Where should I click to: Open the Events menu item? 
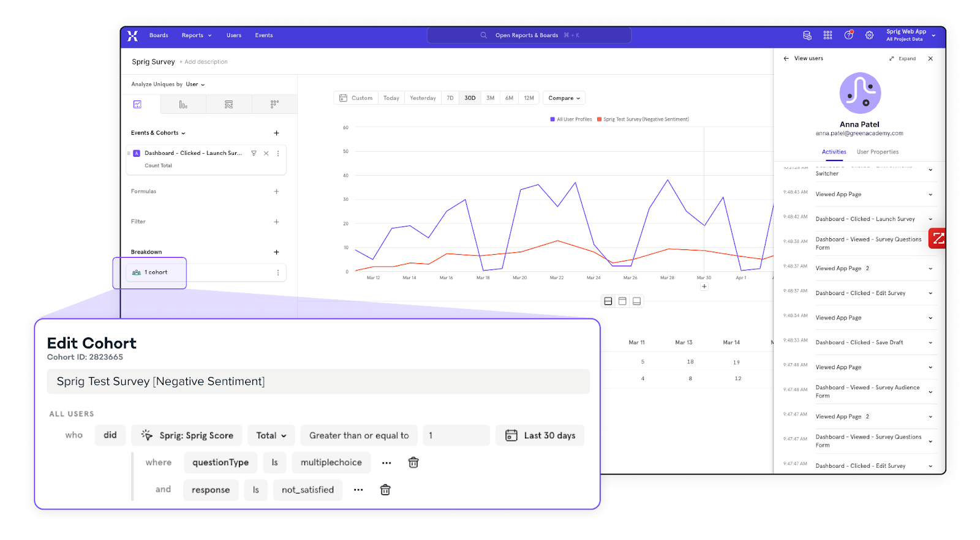tap(264, 36)
